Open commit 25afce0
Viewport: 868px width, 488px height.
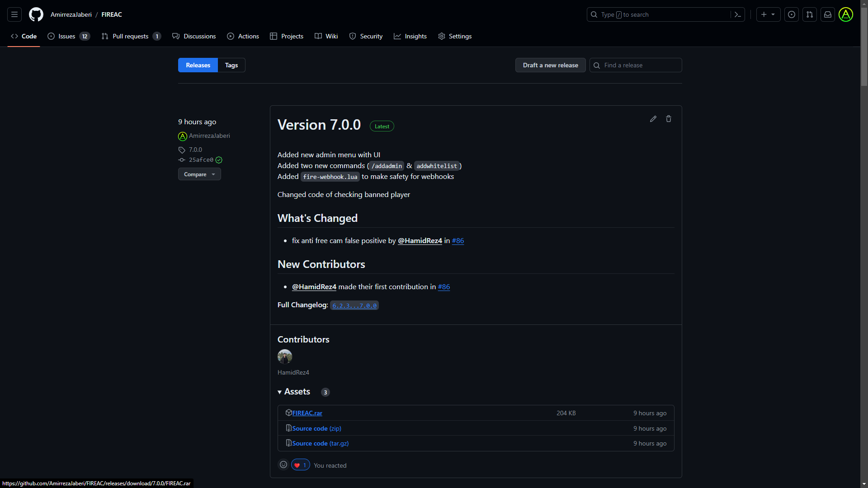(x=201, y=160)
